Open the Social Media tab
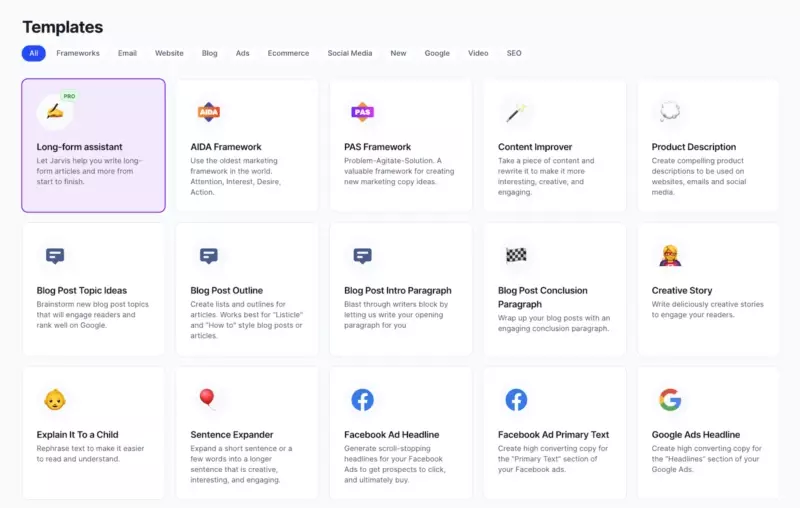 pyautogui.click(x=349, y=53)
